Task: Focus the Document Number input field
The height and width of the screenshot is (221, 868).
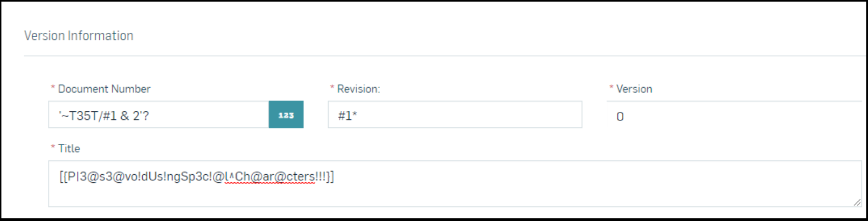Action: (x=159, y=115)
